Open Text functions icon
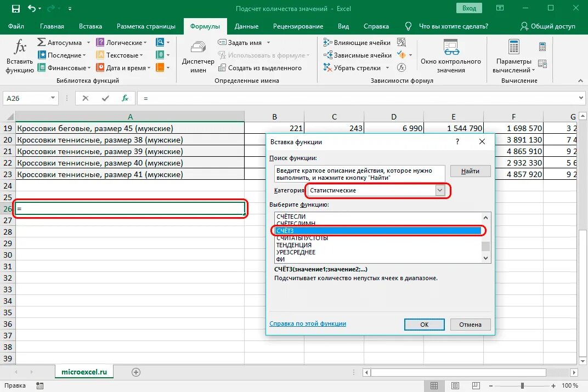Image resolution: width=588 pixels, height=392 pixels. (100, 55)
